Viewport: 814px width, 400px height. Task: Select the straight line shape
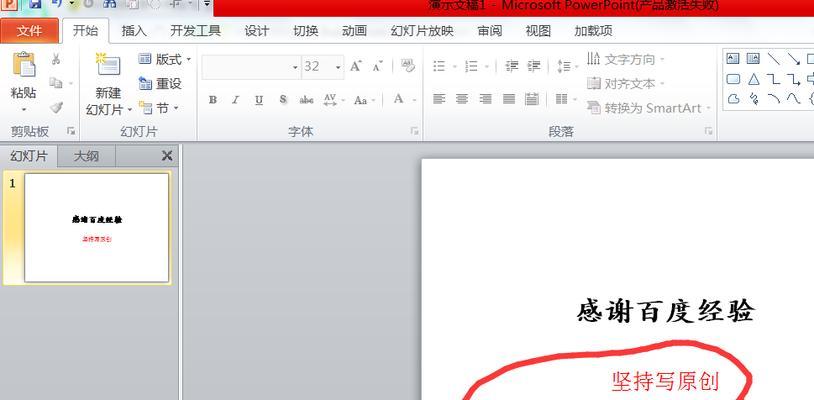pyautogui.click(x=774, y=59)
